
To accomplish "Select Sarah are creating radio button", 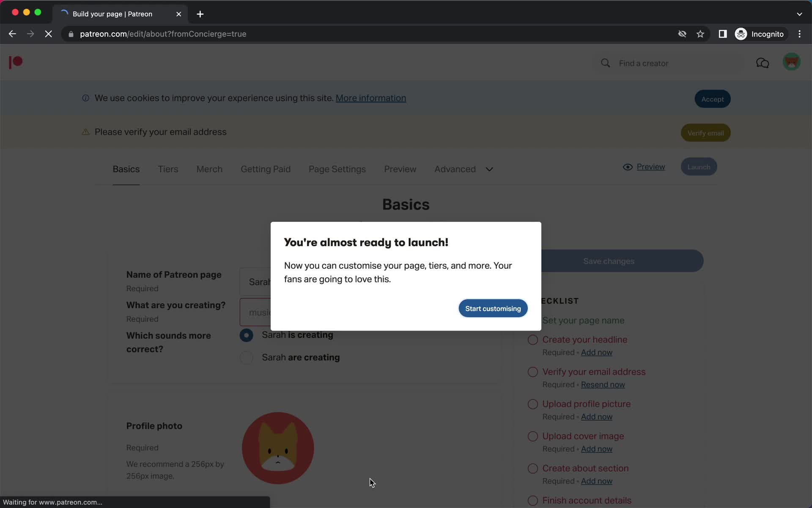I will point(246,357).
